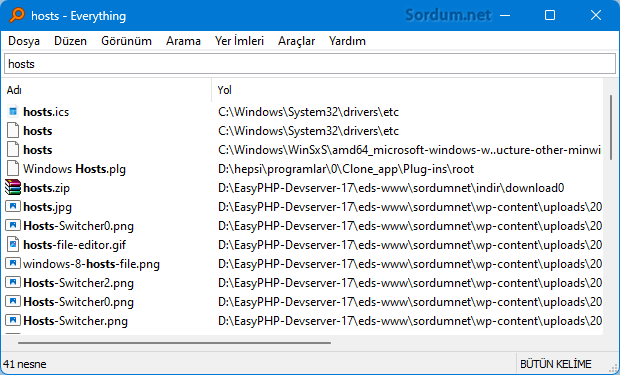Click the 41 nesne status text
The height and width of the screenshot is (375, 620).
[x=25, y=364]
